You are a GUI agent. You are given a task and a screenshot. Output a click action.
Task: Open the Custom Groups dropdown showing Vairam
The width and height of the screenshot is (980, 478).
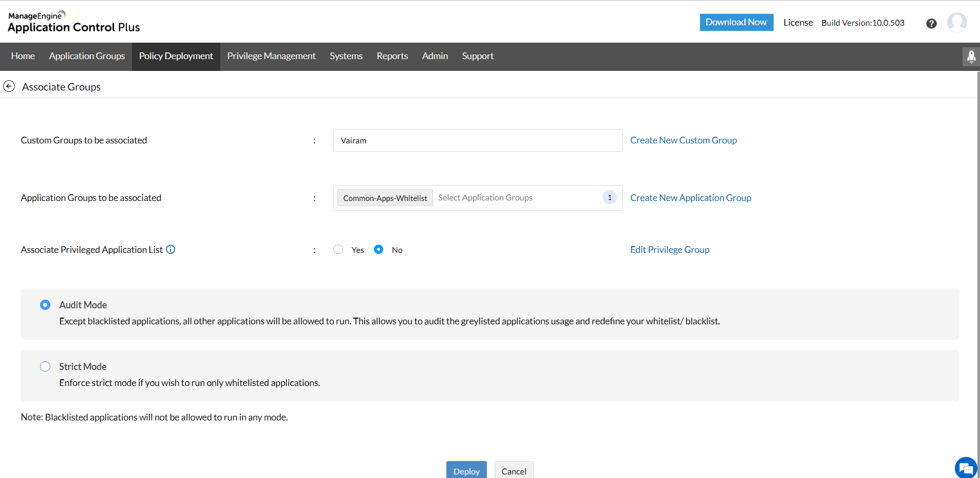click(x=477, y=140)
